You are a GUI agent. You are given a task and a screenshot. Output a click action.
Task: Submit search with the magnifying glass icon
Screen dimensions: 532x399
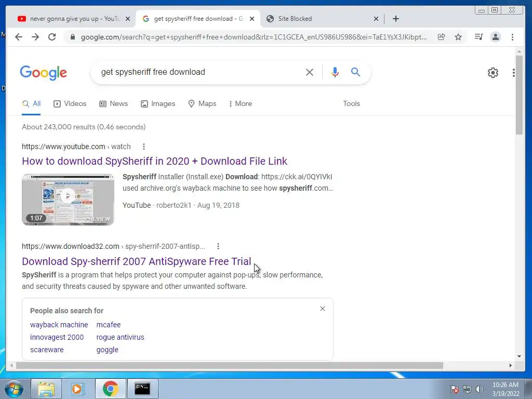(355, 72)
